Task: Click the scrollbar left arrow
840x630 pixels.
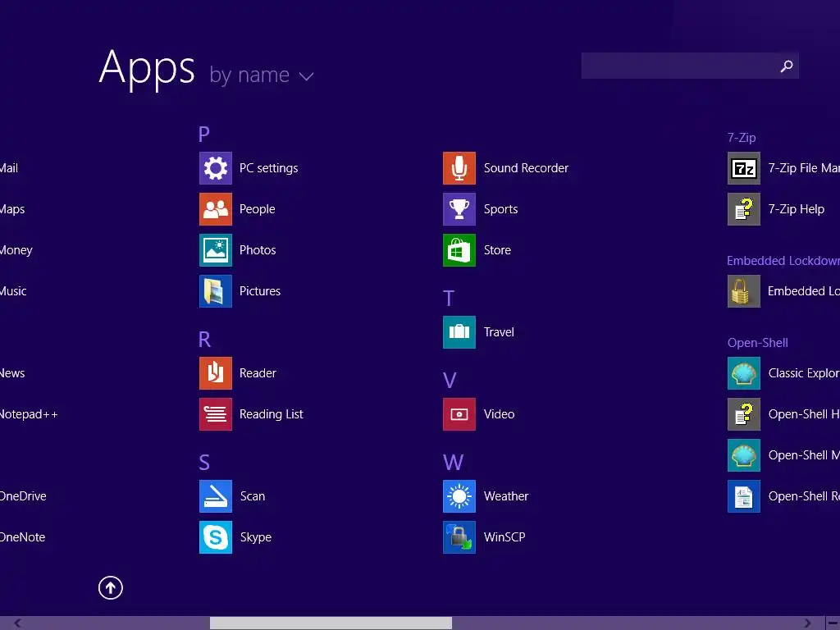Action: [x=18, y=623]
